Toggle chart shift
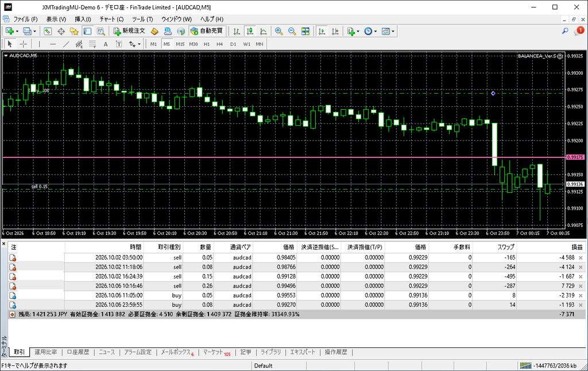The height and width of the screenshot is (371, 588). tap(335, 32)
